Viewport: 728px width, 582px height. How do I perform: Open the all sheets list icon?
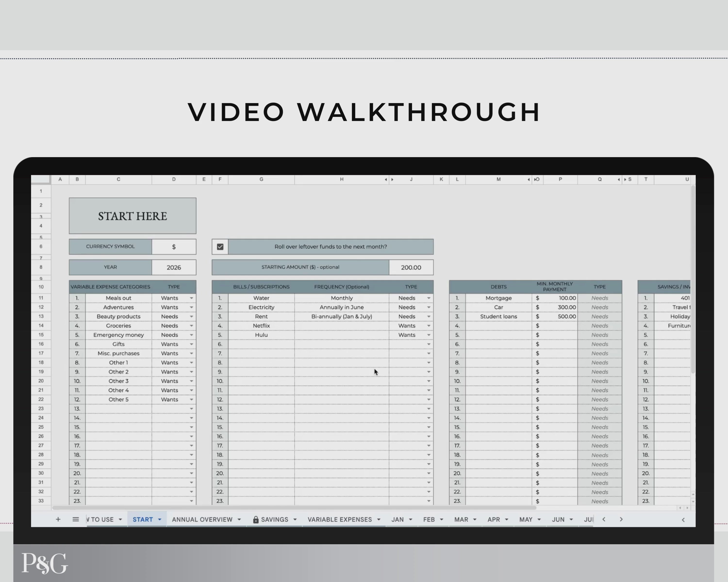click(x=76, y=519)
